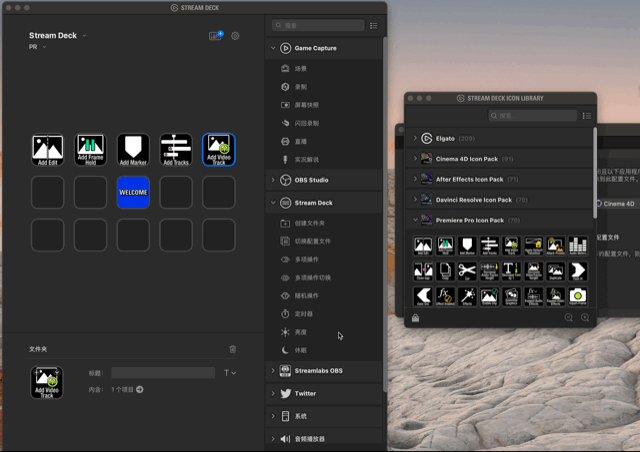This screenshot has width=640, height=452.
Task: Expand the 音频播放器 category
Action: coord(273,439)
